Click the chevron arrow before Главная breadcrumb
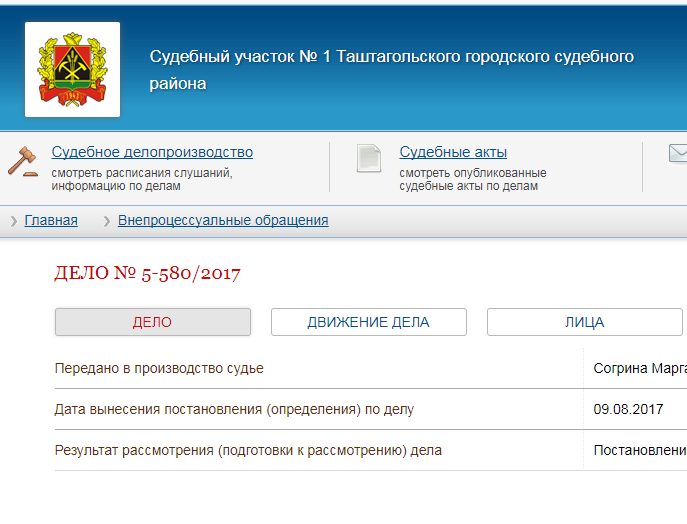Viewport: 687px width, 524px height. tap(14, 221)
